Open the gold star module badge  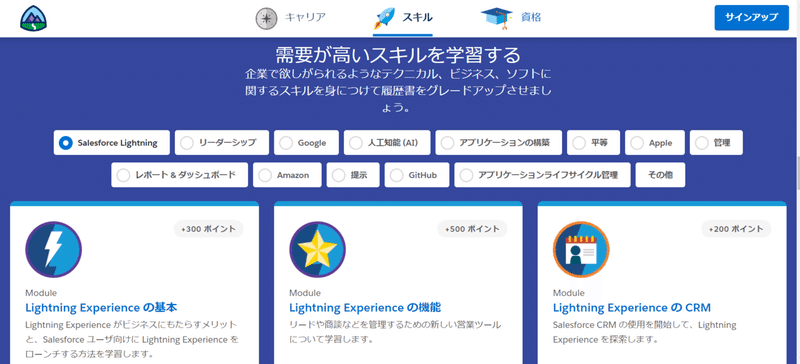click(x=317, y=249)
